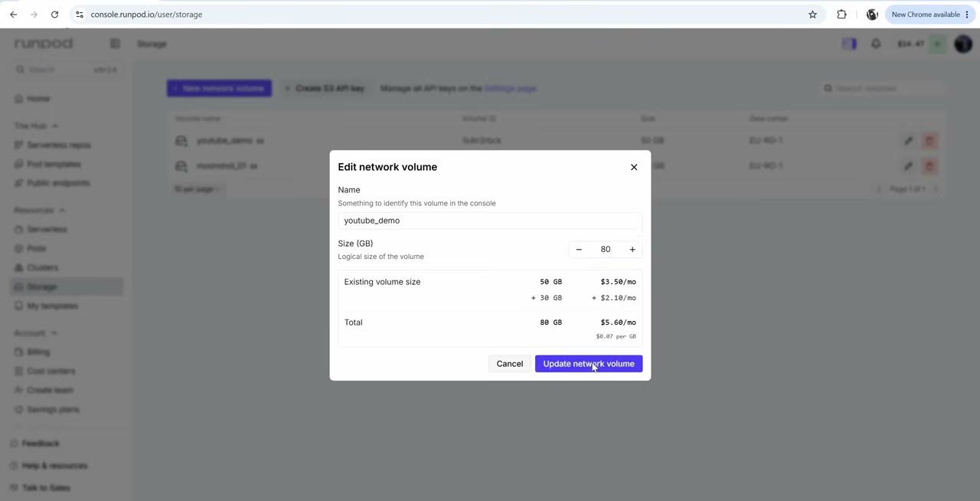Image resolution: width=980 pixels, height=501 pixels.
Task: Bookmark this page with star icon
Action: [813, 15]
